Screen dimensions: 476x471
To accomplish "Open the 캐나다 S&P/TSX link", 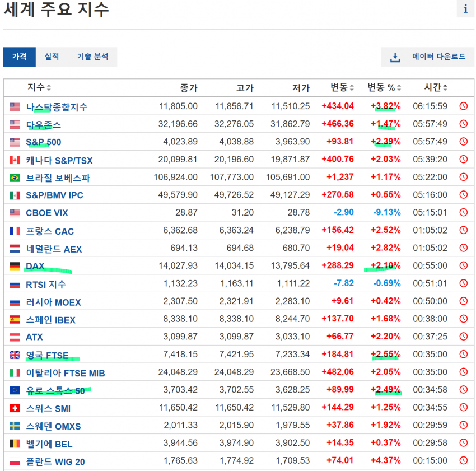I will [x=59, y=160].
